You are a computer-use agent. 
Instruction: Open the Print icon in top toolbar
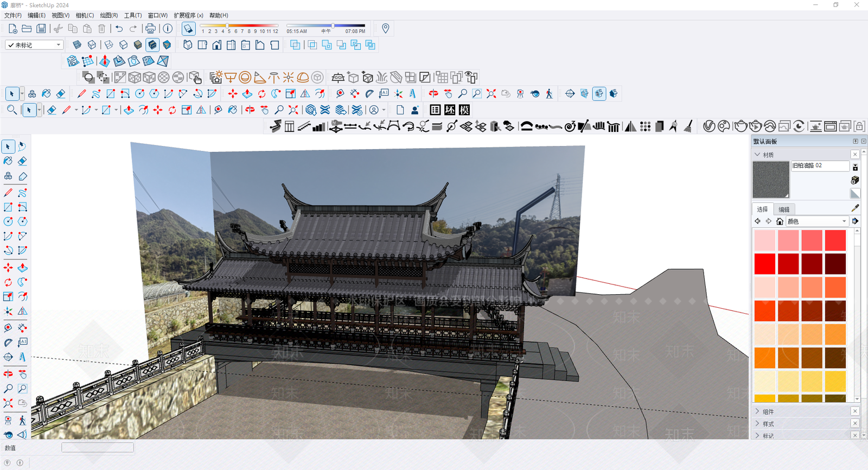click(150, 29)
